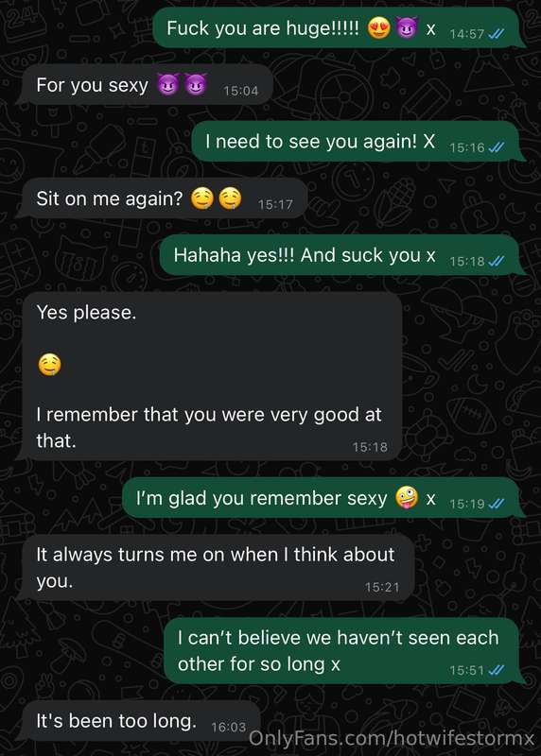541x756 pixels.
Task: Tap the first drooling emoji in the 15:17 message
Action: click(202, 198)
